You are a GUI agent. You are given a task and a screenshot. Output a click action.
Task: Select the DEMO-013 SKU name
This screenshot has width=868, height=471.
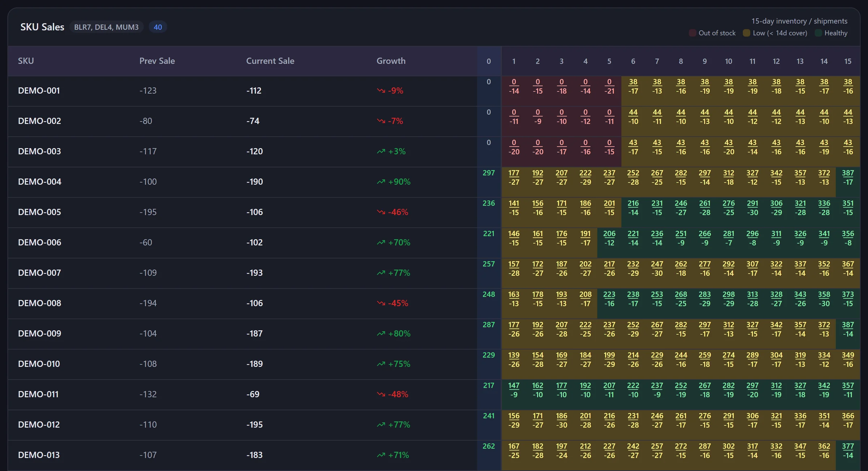(39, 455)
